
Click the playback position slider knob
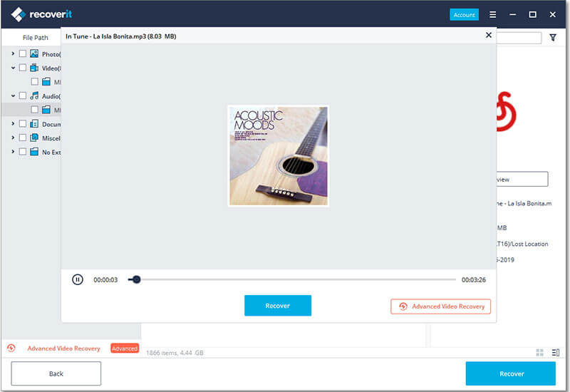[x=136, y=279]
